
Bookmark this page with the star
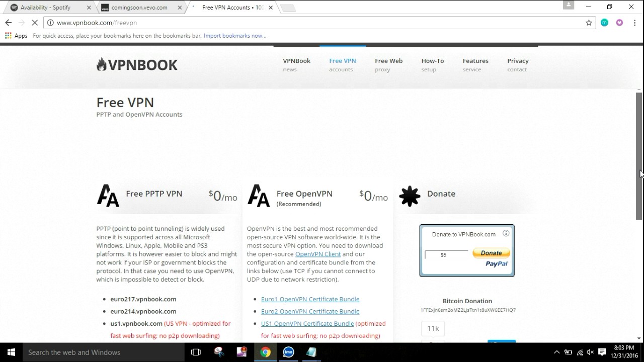point(589,23)
